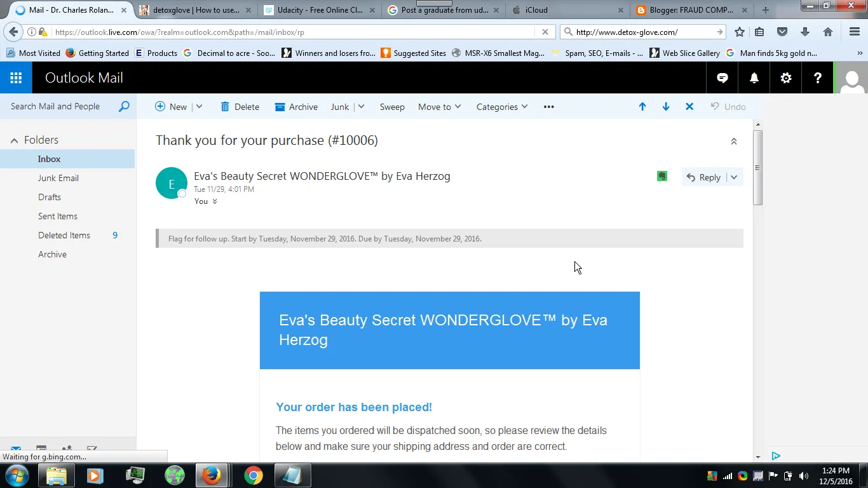The image size is (868, 488).
Task: Click the Firefox address bar URL
Action: tap(292, 32)
